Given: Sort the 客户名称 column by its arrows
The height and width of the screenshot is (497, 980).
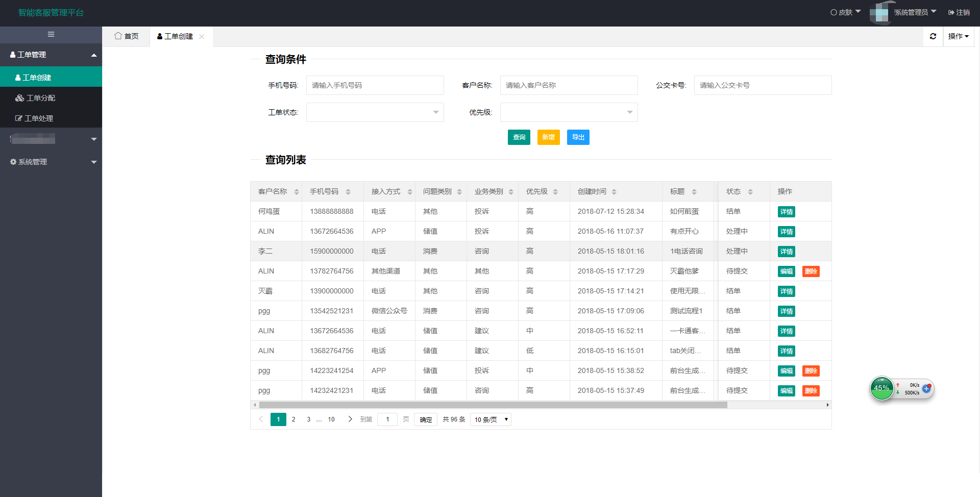Looking at the screenshot, I should [x=296, y=192].
